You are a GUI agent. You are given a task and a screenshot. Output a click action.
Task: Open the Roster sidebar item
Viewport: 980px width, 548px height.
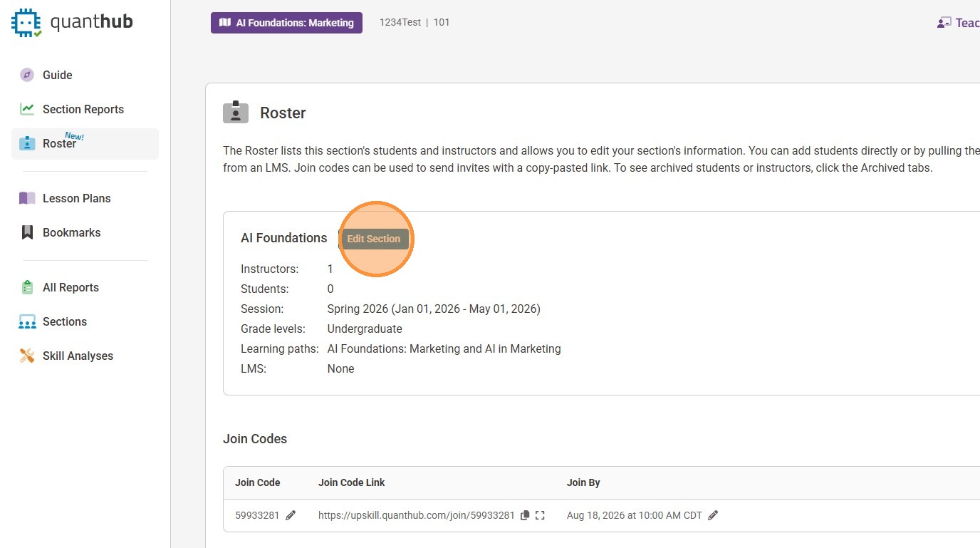pos(59,144)
